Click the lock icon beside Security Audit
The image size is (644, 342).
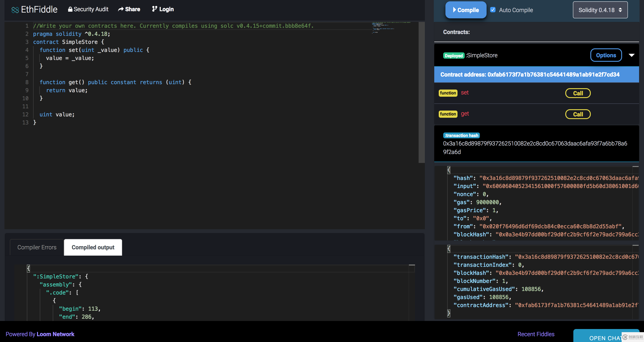point(70,9)
